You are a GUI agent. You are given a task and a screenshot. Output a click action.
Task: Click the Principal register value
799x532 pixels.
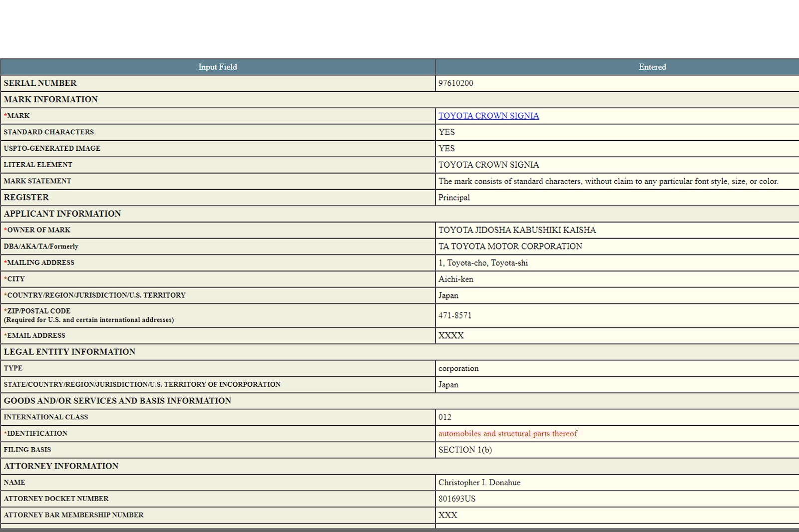click(454, 198)
